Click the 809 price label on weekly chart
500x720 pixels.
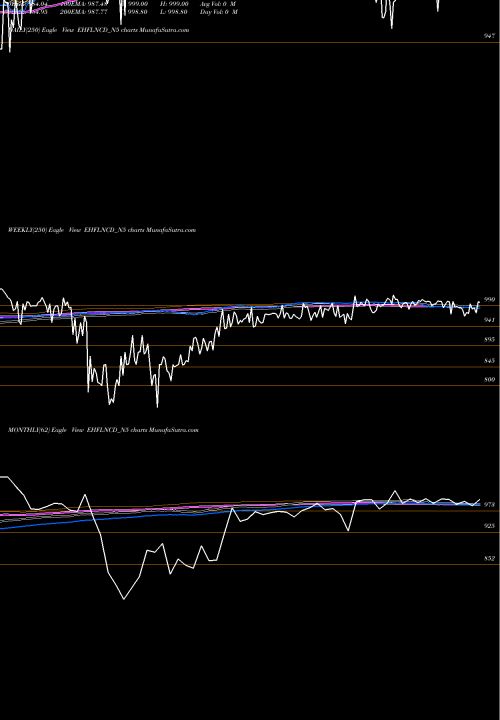489,380
